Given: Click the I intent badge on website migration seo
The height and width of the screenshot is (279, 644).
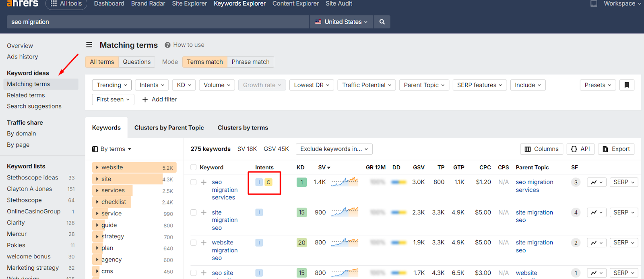Looking at the screenshot, I should coord(259,243).
